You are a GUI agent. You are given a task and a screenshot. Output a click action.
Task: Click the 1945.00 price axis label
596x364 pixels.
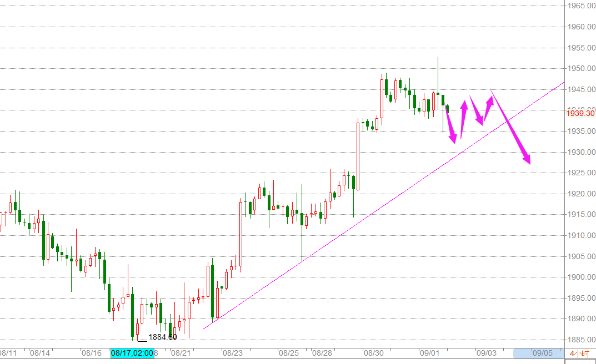point(581,89)
